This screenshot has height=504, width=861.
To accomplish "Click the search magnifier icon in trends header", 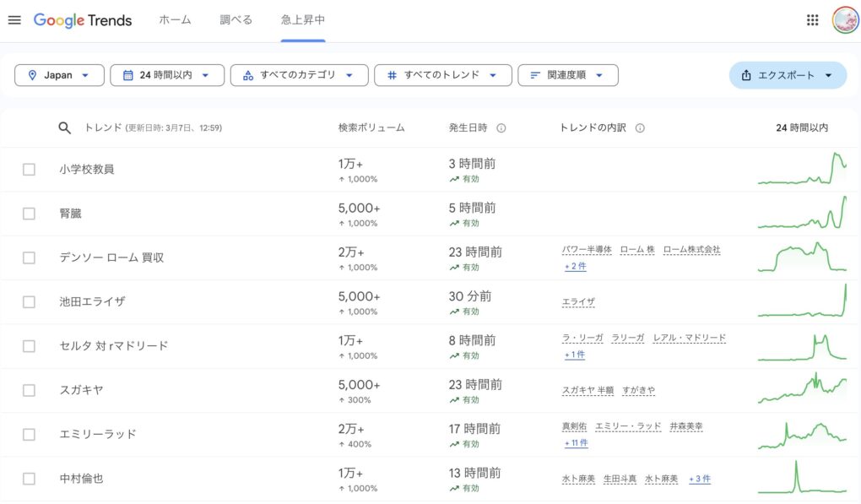I will click(65, 127).
